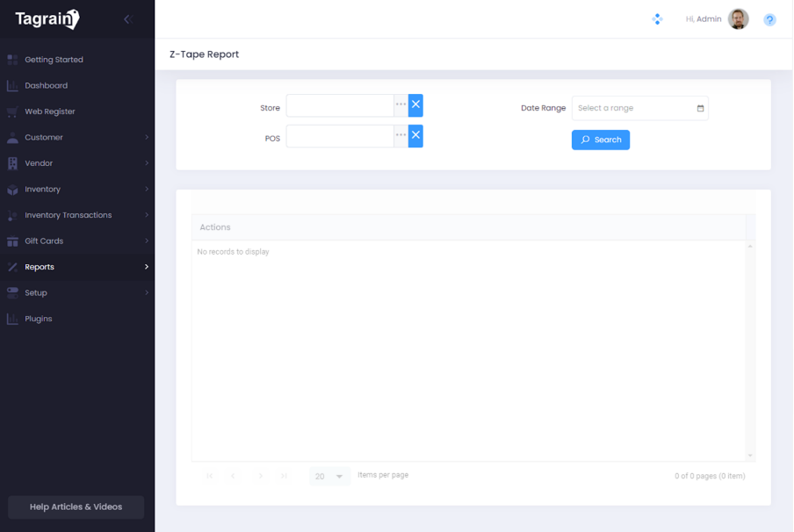Clear the POS field with X button

415,136
